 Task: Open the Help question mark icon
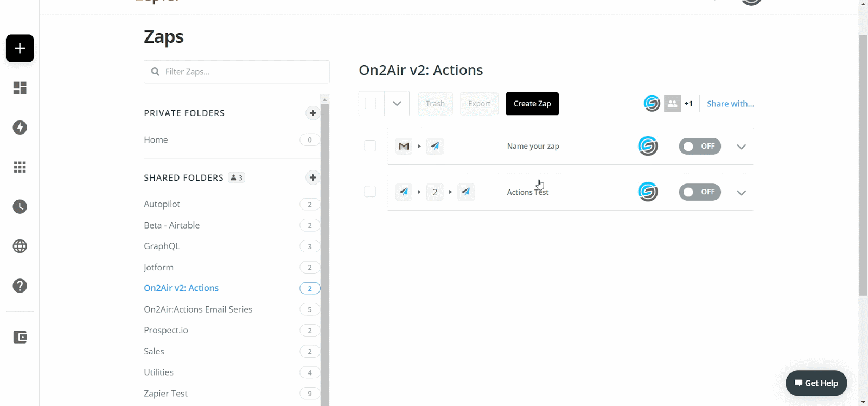coord(20,286)
